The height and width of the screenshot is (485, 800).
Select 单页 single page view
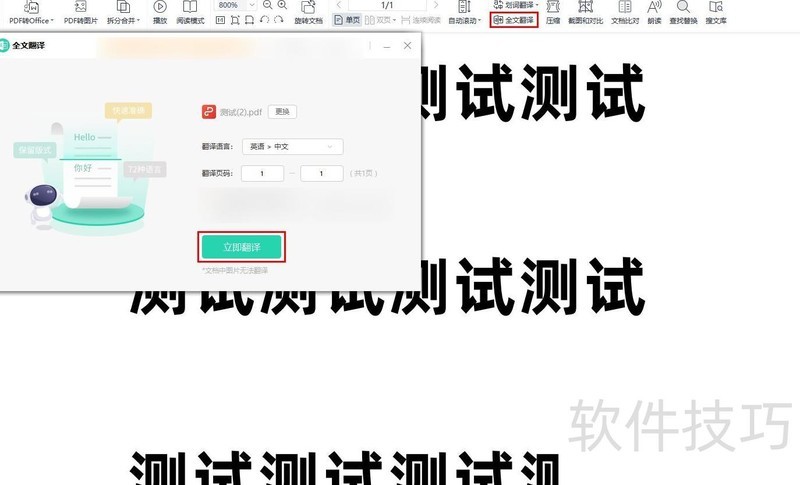(347, 20)
